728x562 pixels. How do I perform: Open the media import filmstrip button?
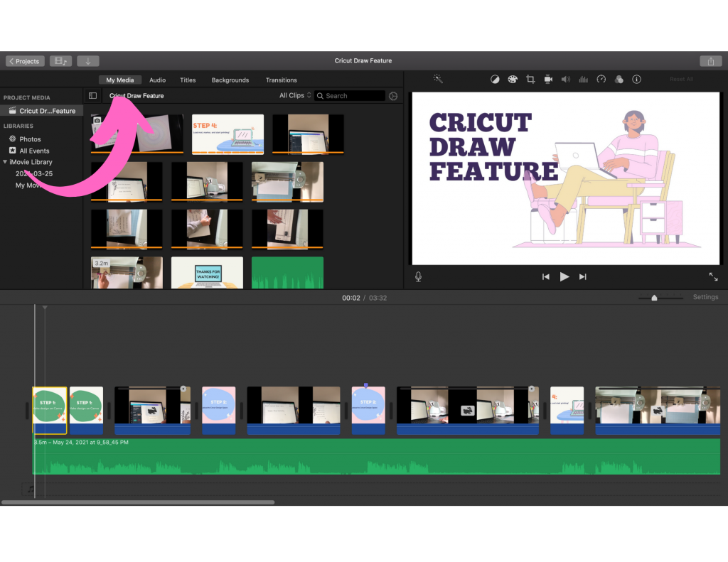tap(60, 61)
